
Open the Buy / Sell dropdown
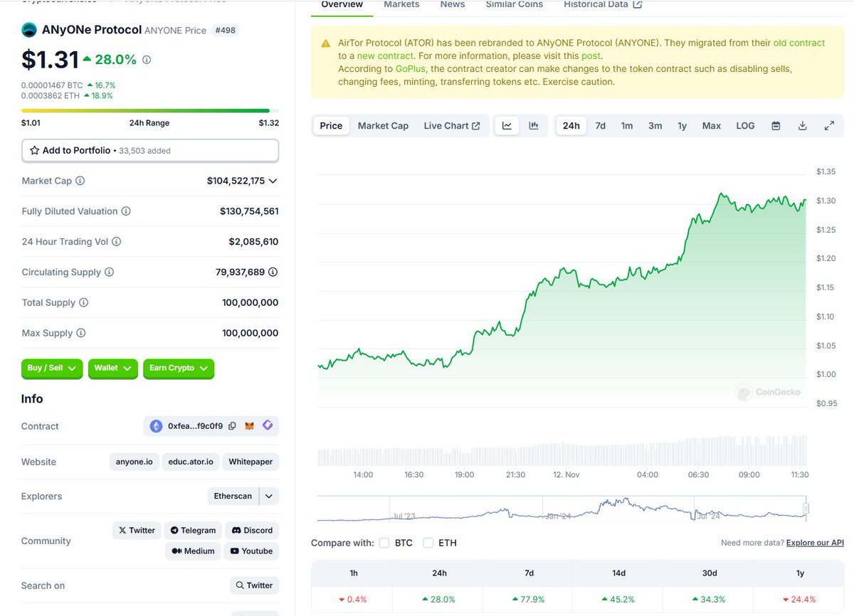[x=52, y=368]
